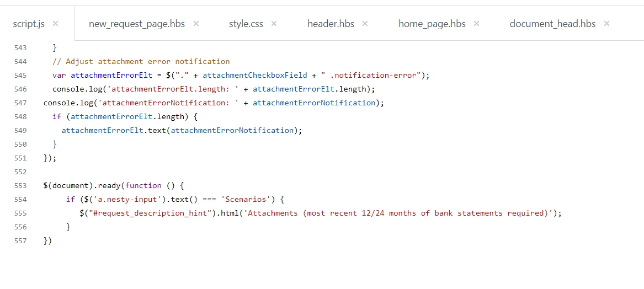
Task: Click the closing brace on line 556
Action: click(x=68, y=227)
